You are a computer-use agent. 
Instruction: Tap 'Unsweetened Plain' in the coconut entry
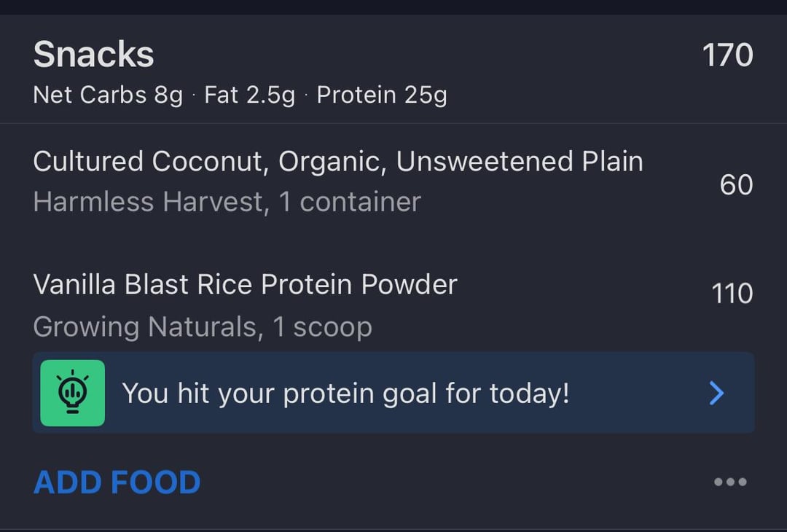[x=519, y=162]
